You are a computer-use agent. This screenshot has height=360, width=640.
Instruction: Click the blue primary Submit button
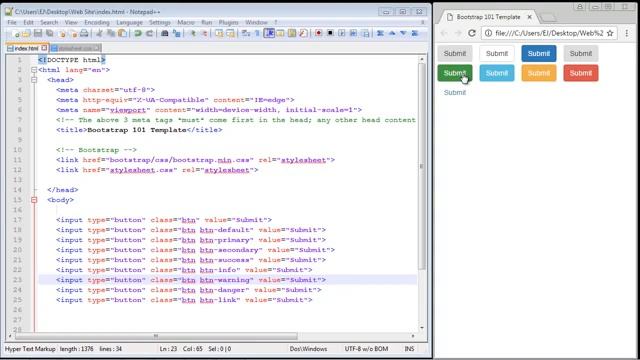point(539,53)
